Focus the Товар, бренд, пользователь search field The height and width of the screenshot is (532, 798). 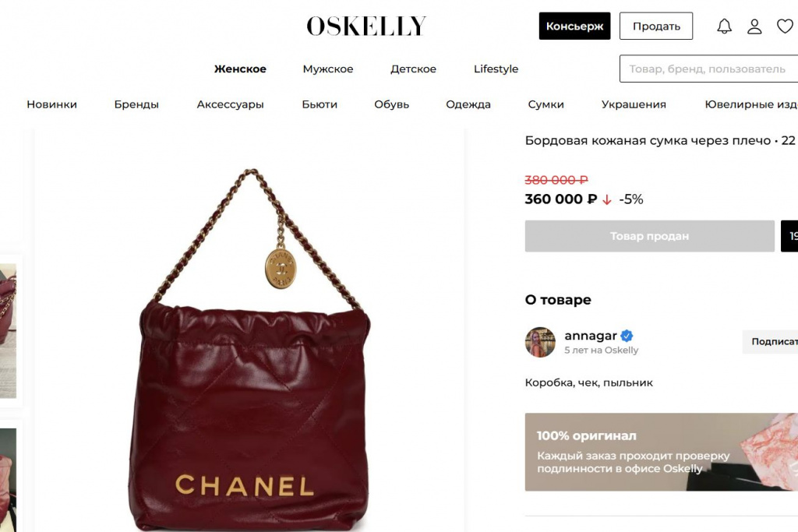tap(708, 69)
